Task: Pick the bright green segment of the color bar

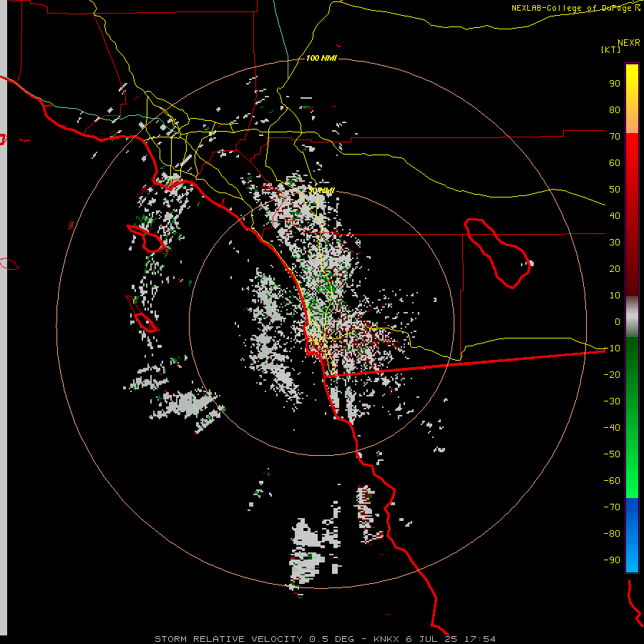Action: (632, 418)
